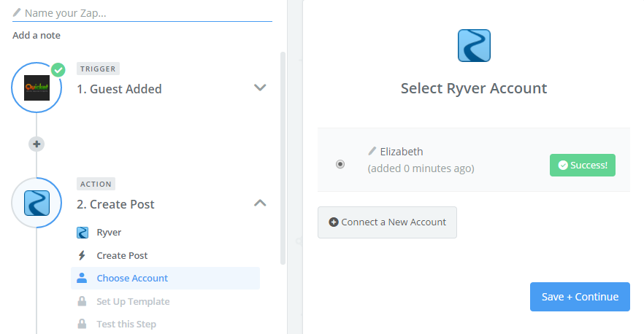Click the Elizabeth account name text

click(402, 152)
